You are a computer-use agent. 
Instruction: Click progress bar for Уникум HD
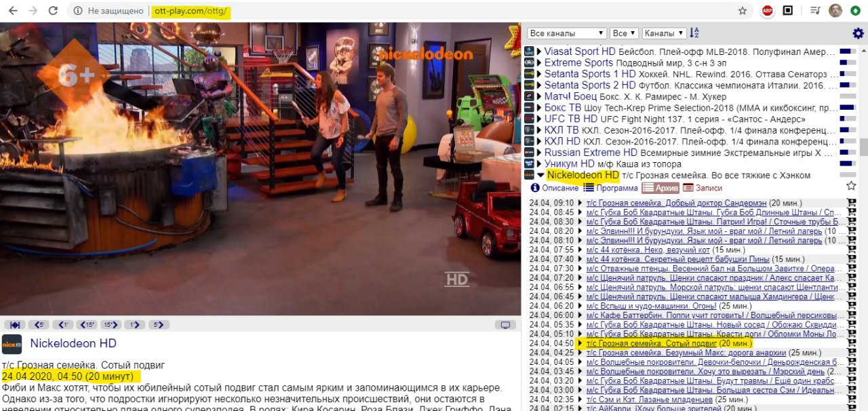(x=848, y=163)
